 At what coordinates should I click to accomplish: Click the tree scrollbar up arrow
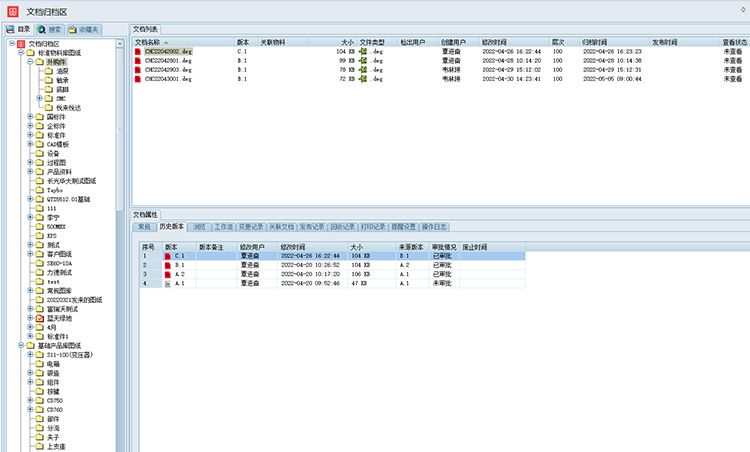(x=120, y=44)
